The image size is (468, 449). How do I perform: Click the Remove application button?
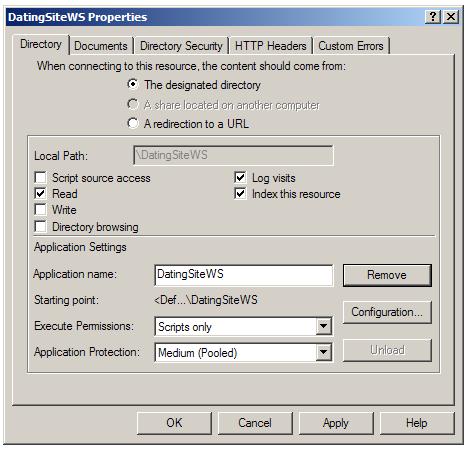click(387, 275)
